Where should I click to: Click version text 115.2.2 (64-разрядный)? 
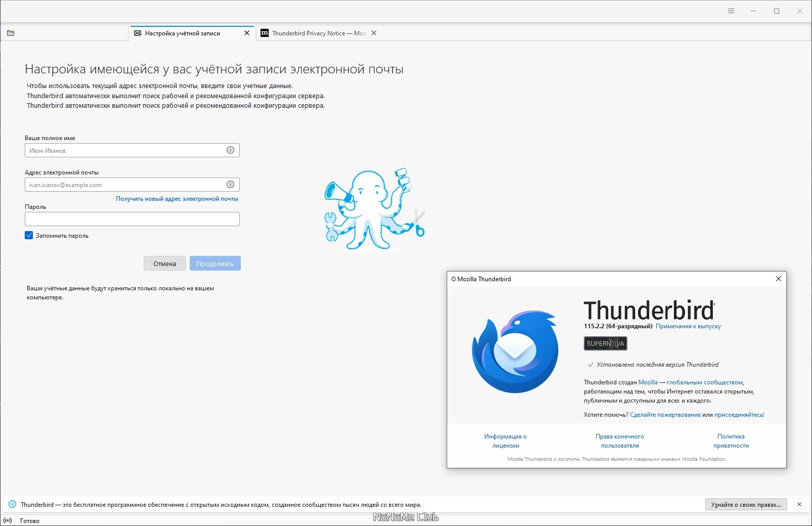pos(618,326)
